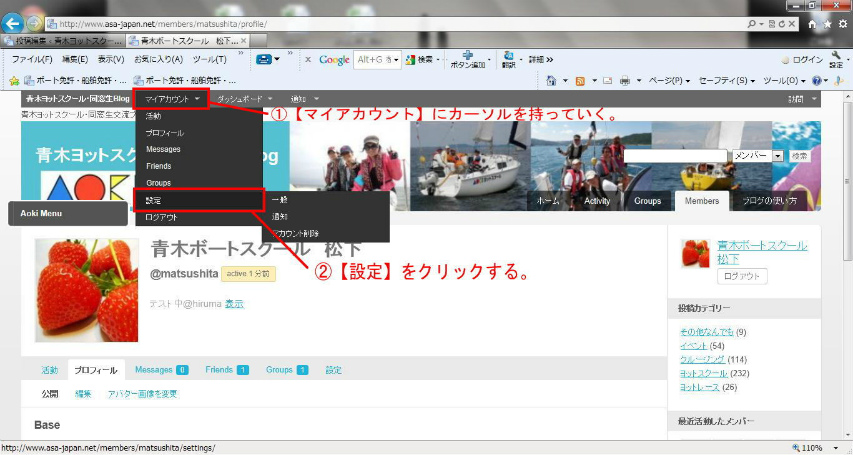Viewport: 853px width, 455px height.
Task: Open the ダッシュボード admin bar menu
Action: 245,99
